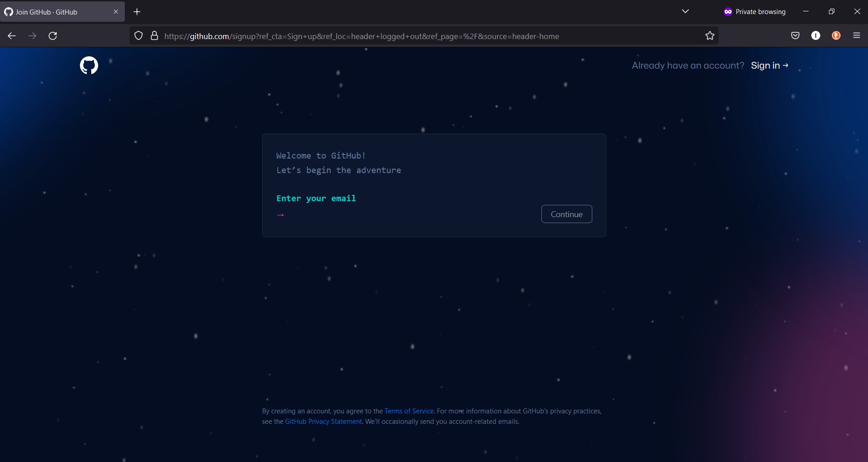Screen dimensions: 868x462
Task: Open a new browser tab
Action: [137, 12]
